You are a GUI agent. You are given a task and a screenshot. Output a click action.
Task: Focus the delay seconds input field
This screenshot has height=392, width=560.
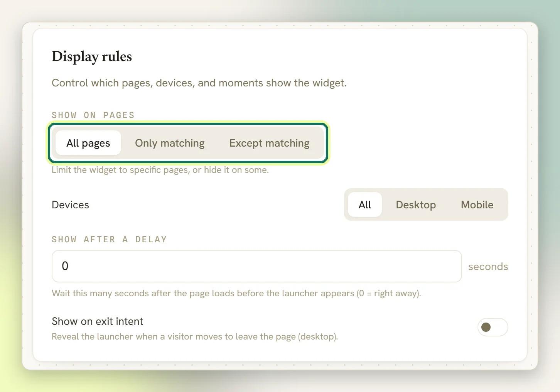click(x=257, y=266)
